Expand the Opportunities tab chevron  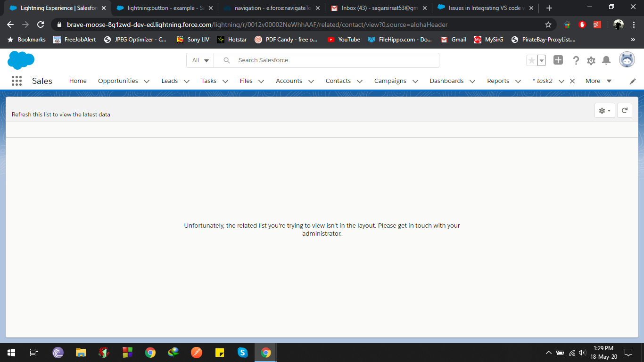(x=147, y=81)
